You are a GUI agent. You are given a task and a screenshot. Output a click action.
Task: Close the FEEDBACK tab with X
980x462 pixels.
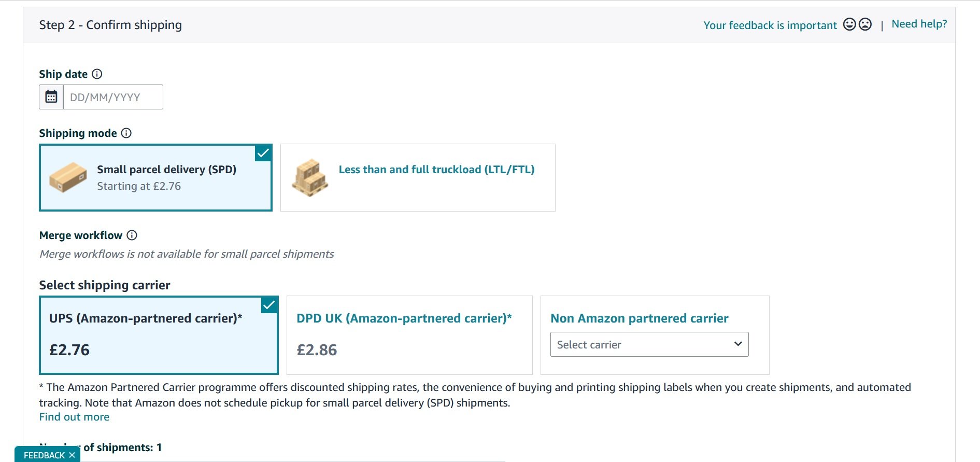(72, 455)
